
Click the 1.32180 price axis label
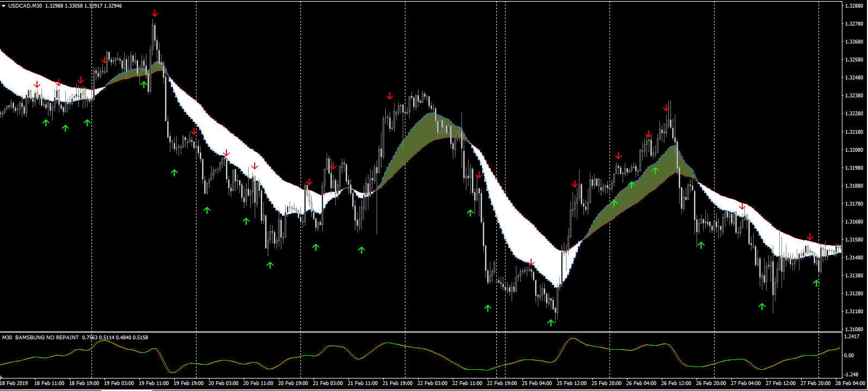[853, 132]
